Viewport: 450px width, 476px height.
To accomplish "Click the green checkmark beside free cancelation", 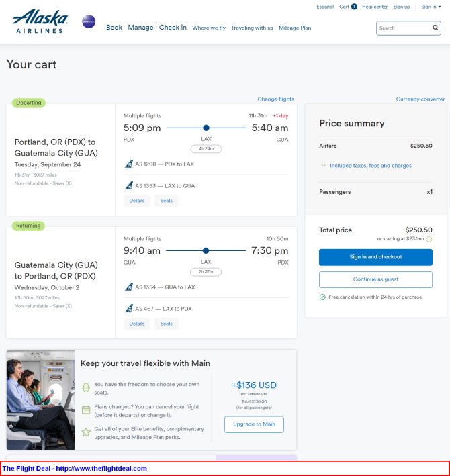I will tap(322, 297).
